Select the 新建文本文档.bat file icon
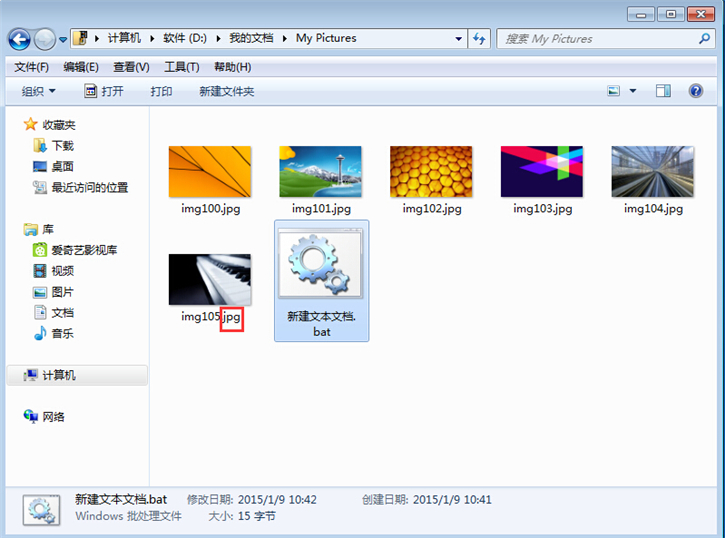The width and height of the screenshot is (725, 538). pos(321,265)
